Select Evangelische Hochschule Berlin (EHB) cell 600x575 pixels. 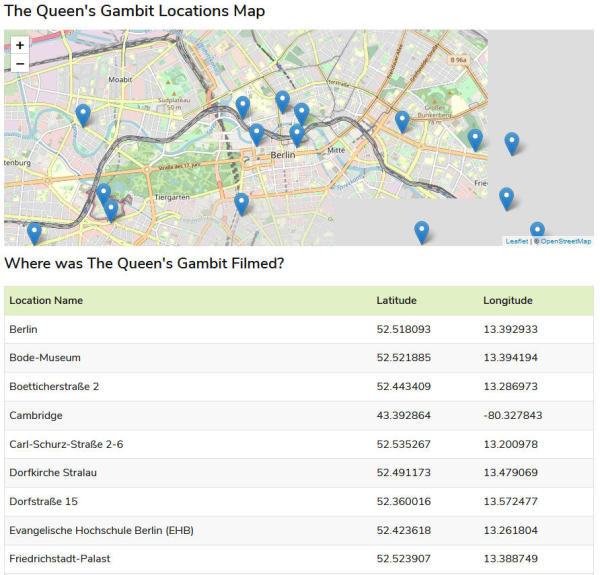[101, 530]
